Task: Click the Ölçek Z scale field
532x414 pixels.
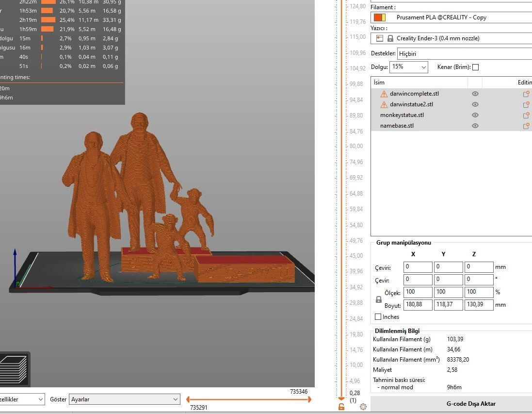Action: (x=479, y=292)
